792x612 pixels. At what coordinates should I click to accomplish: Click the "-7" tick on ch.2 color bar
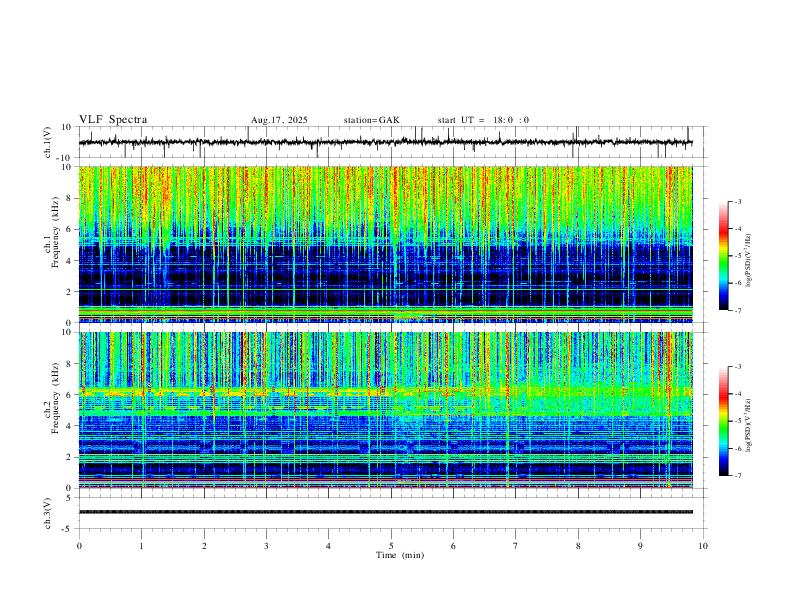point(738,475)
